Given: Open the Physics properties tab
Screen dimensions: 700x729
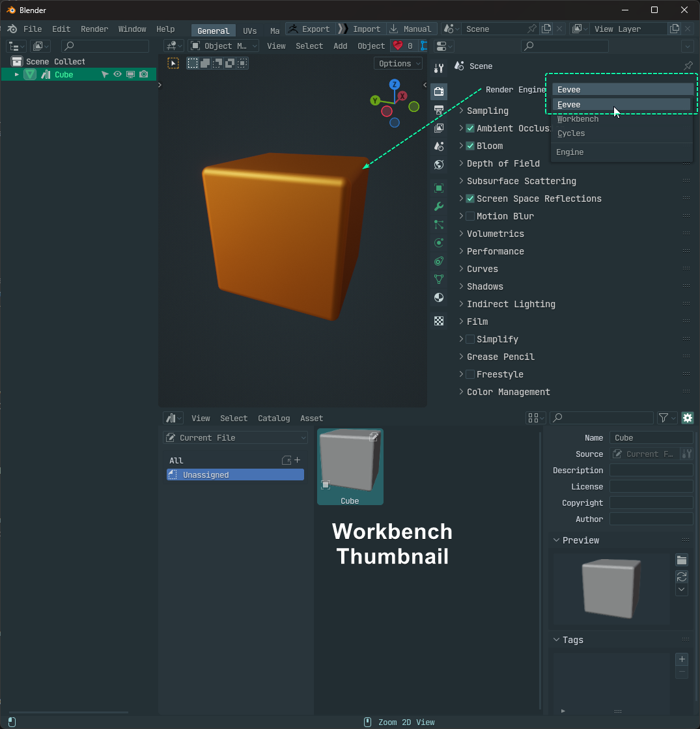Looking at the screenshot, I should [x=439, y=243].
